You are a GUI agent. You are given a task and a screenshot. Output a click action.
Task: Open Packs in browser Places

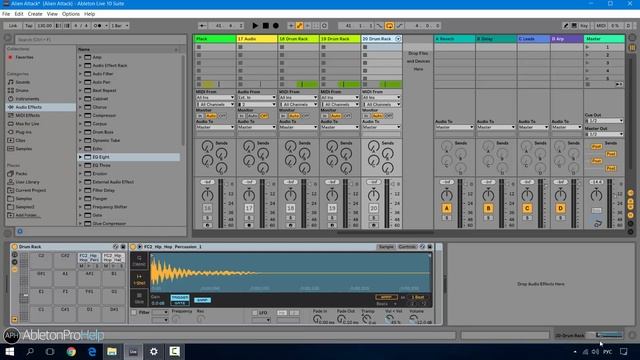(x=21, y=173)
